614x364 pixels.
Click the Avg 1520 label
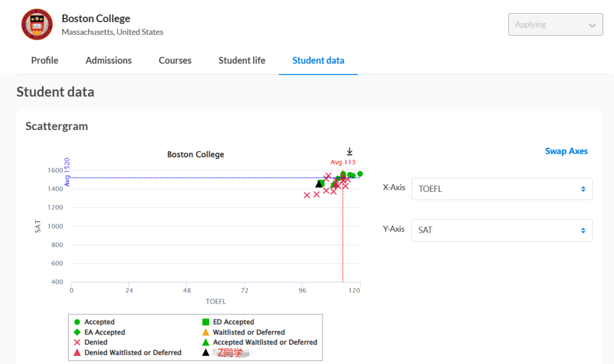click(67, 172)
